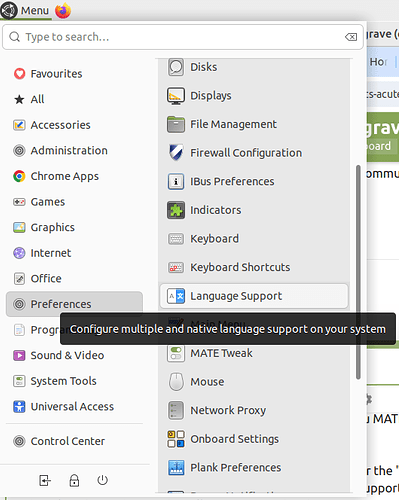Open Network Proxy icon

[176, 410]
